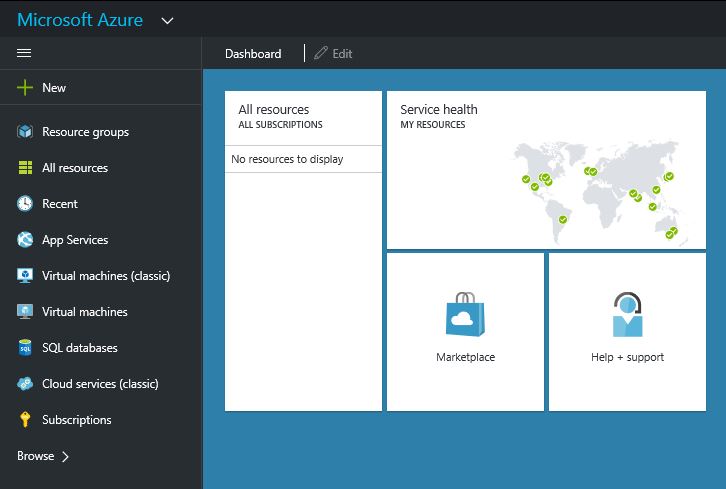Click the SQL databases cylinder icon
Screen dimensions: 726x489
(x=25, y=348)
